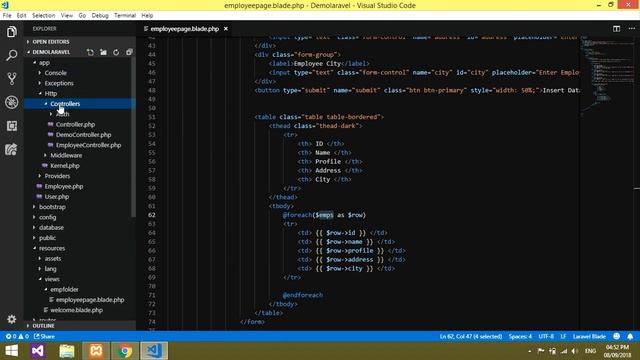Open Visual Studio from taskbar
This screenshot has height=360, width=640.
tap(38, 351)
